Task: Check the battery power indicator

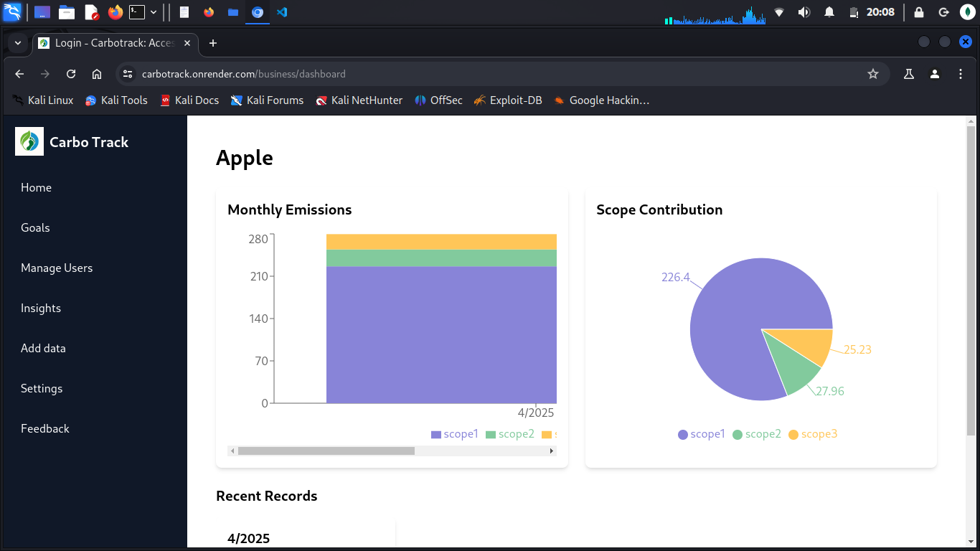Action: (854, 12)
